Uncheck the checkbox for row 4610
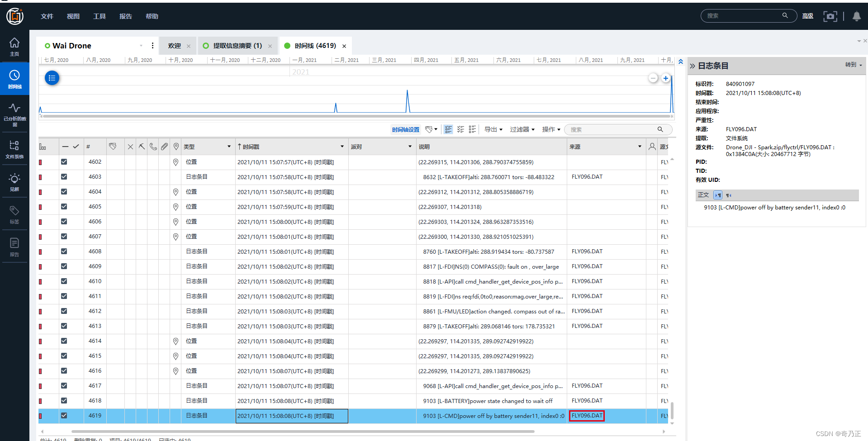Viewport: 868px width, 441px height. (64, 281)
